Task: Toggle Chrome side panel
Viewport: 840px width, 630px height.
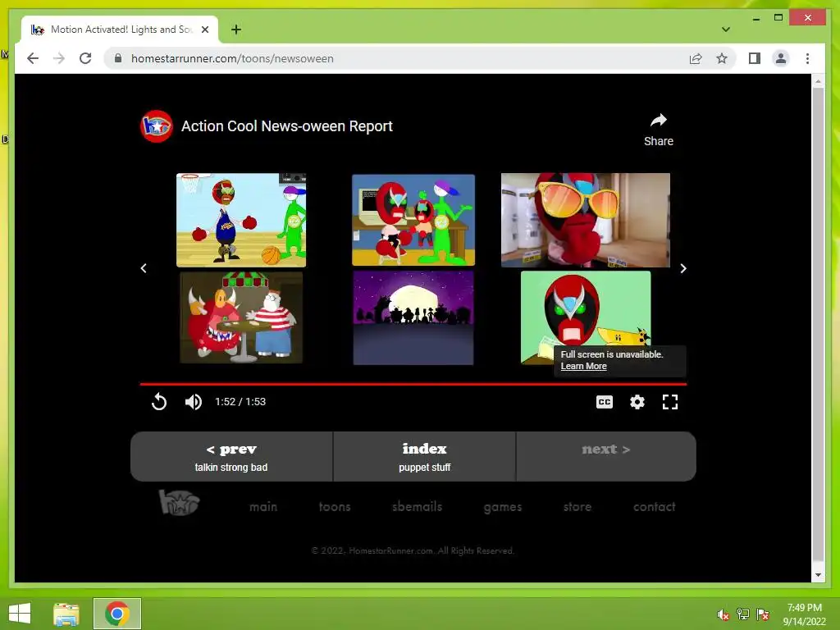Action: tap(755, 58)
